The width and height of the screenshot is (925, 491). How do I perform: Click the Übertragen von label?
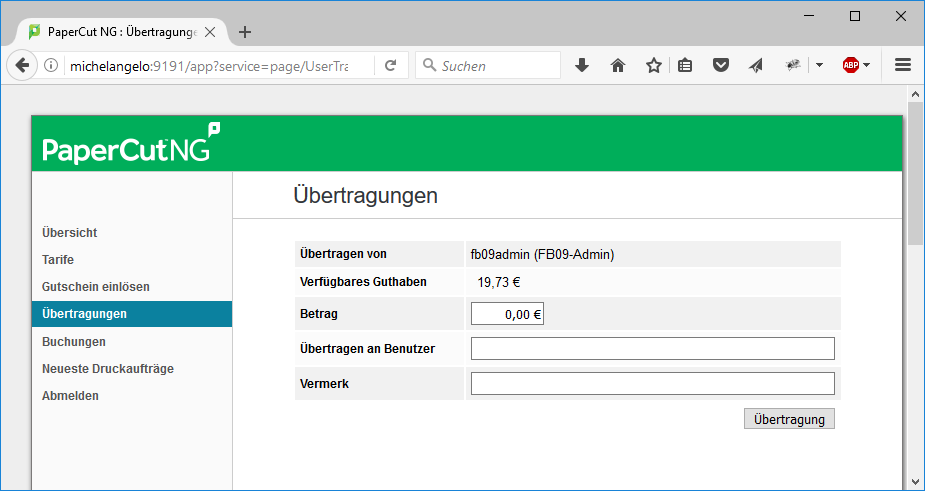coord(343,254)
